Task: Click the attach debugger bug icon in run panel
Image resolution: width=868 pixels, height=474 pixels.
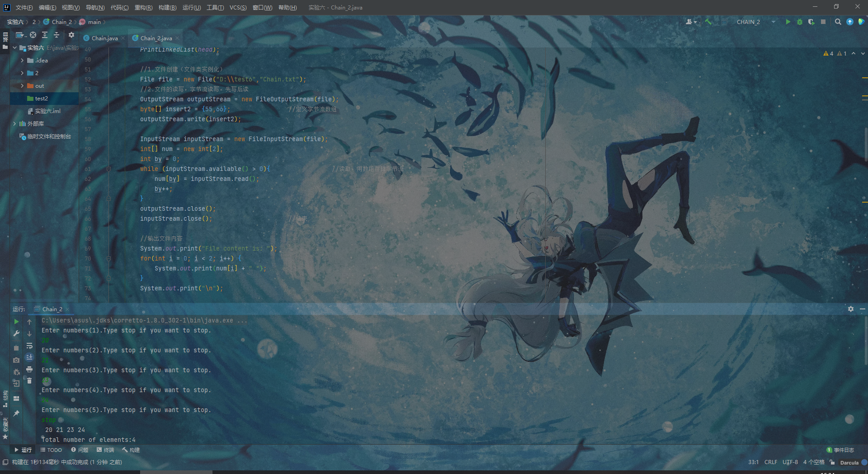Action: coord(16,372)
